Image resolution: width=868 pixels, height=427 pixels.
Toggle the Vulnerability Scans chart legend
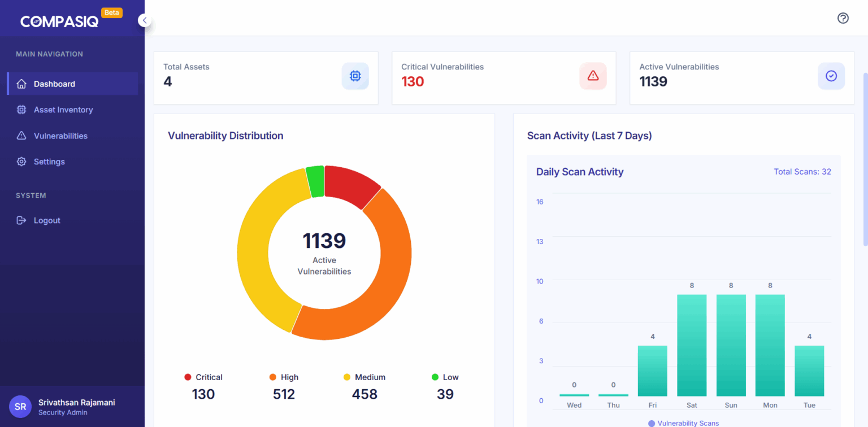[683, 422]
